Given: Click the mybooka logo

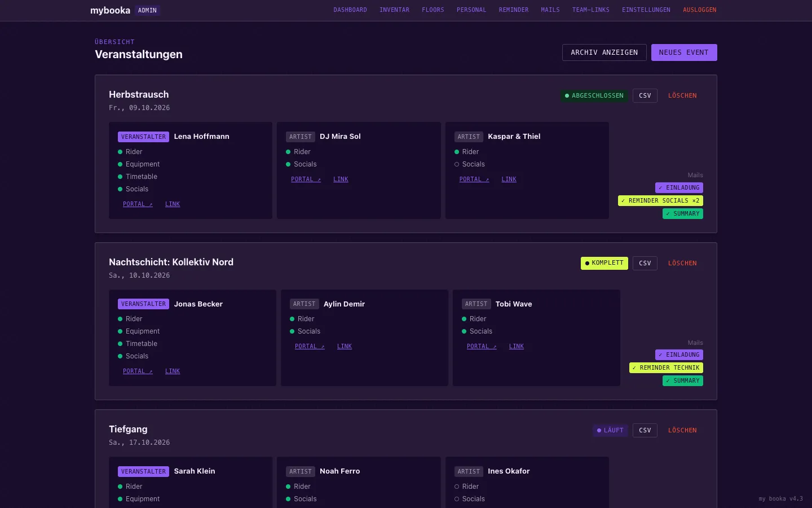Looking at the screenshot, I should pyautogui.click(x=110, y=10).
